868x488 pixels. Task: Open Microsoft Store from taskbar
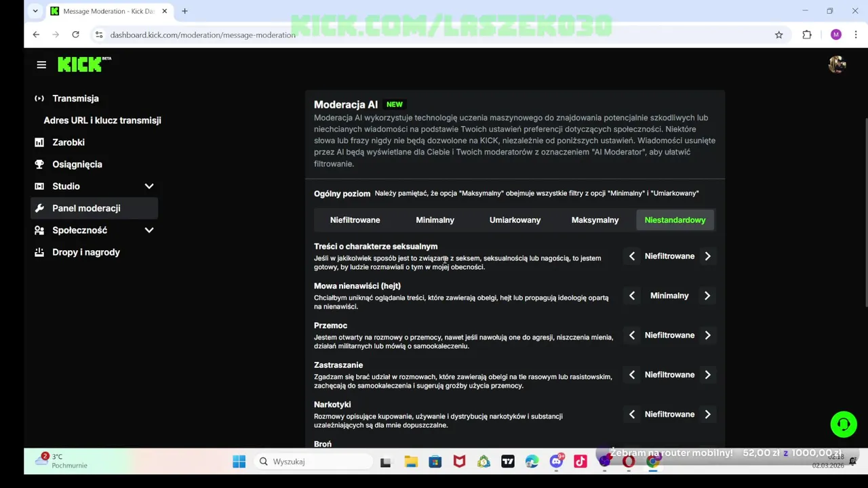pyautogui.click(x=435, y=462)
